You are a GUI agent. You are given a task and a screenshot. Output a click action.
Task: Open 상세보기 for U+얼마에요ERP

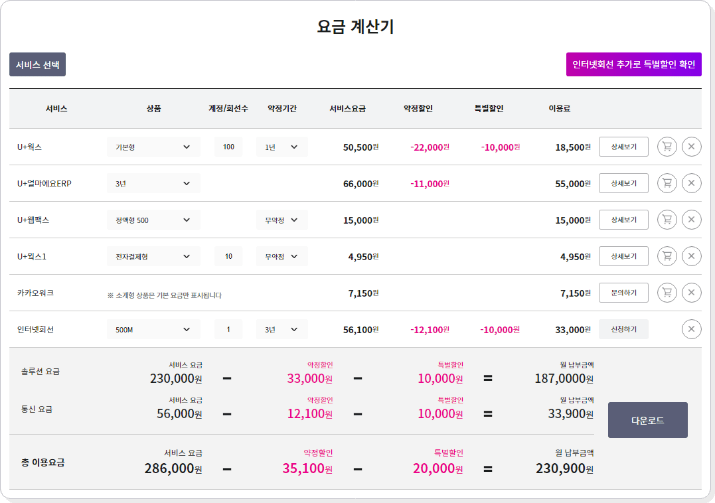pyautogui.click(x=623, y=183)
